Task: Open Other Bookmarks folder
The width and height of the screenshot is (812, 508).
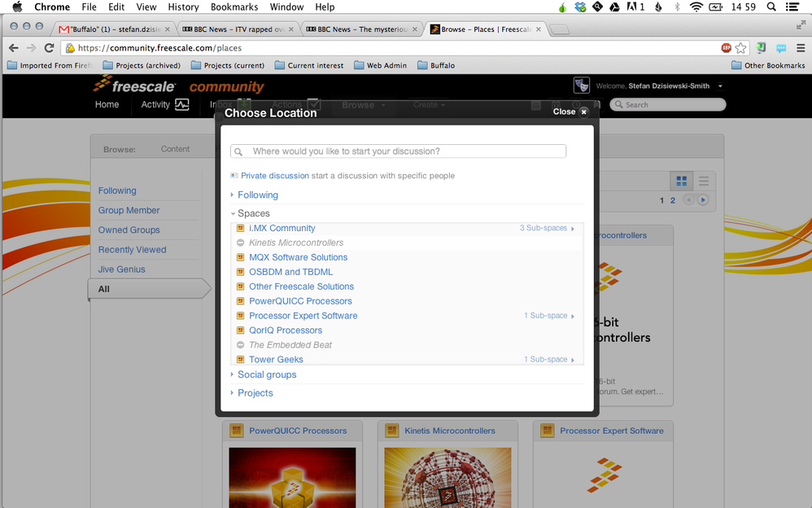Action: 768,65
